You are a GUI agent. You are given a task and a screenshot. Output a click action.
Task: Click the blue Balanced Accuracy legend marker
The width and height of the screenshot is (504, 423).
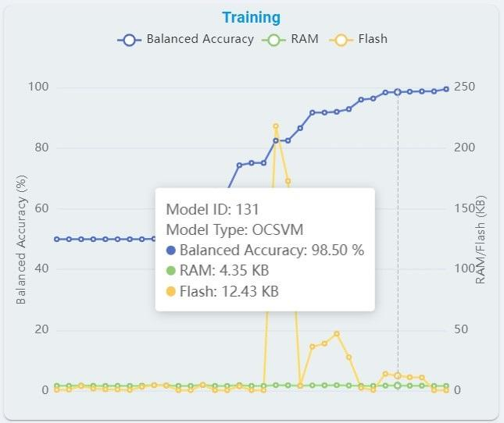pyautogui.click(x=130, y=40)
